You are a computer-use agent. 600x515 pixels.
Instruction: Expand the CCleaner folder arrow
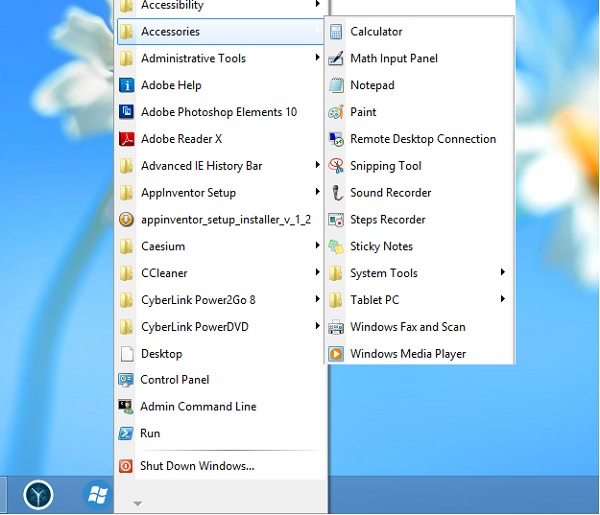click(317, 272)
